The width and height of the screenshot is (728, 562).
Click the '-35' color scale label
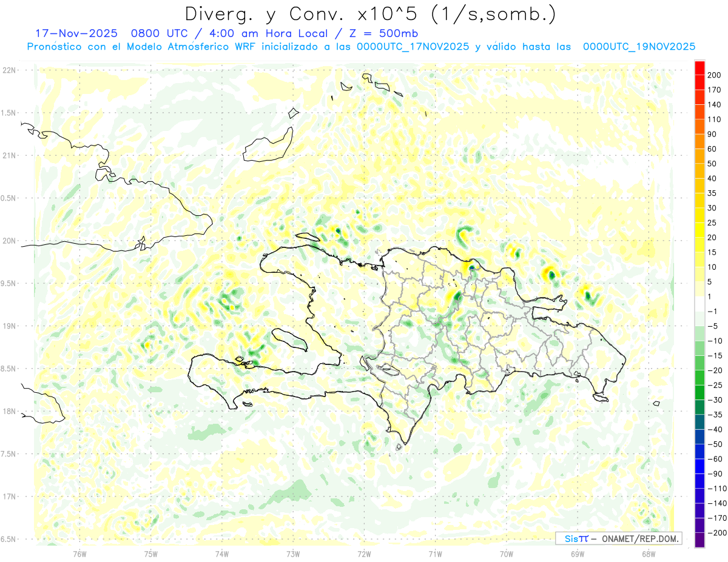point(716,415)
